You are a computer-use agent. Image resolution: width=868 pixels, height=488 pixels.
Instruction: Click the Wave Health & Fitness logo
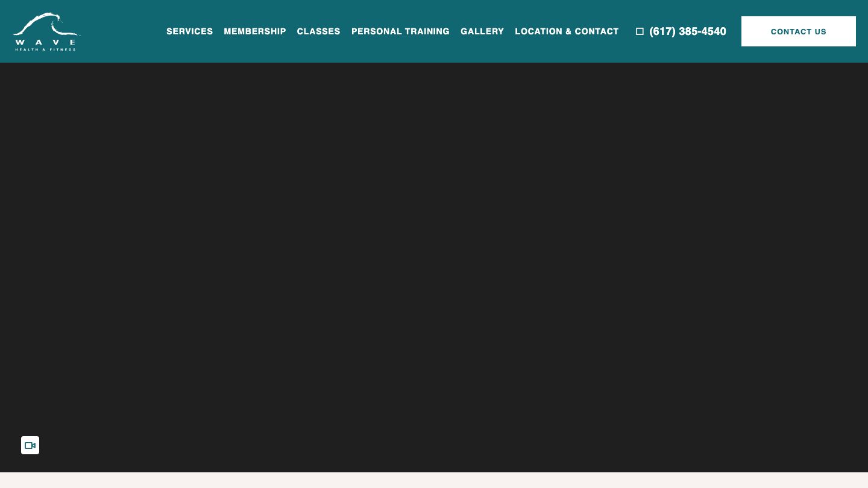pyautogui.click(x=46, y=31)
